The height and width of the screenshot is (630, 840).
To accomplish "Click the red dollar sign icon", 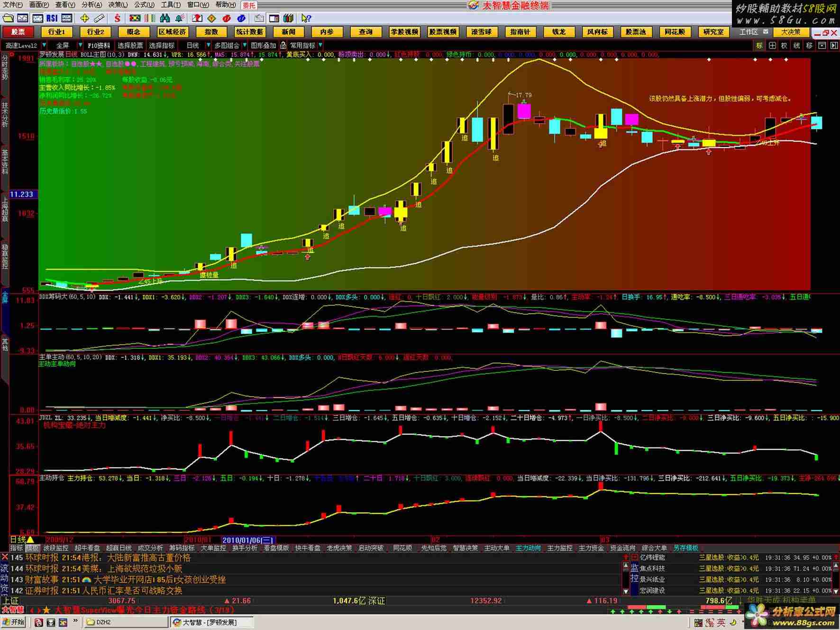I will [117, 18].
